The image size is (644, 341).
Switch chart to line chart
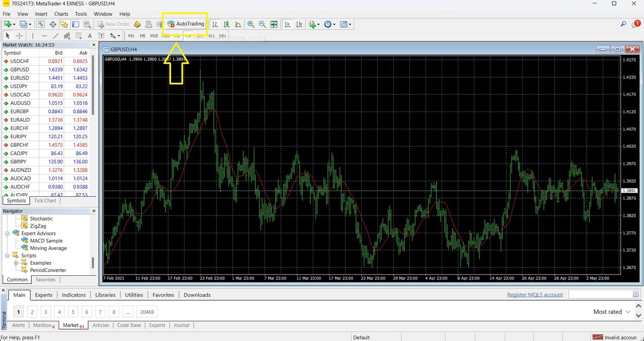[x=238, y=24]
